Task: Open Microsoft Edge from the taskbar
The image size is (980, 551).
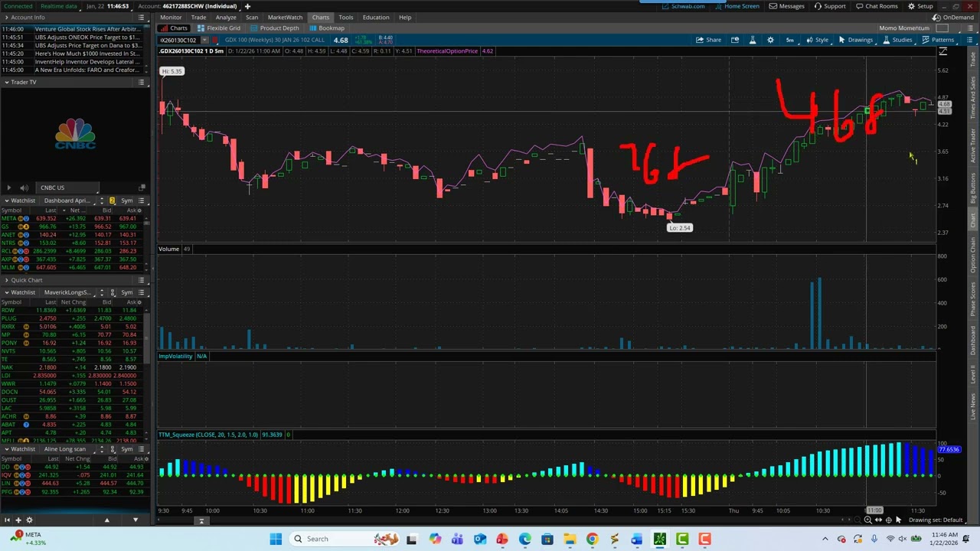Action: [525, 540]
